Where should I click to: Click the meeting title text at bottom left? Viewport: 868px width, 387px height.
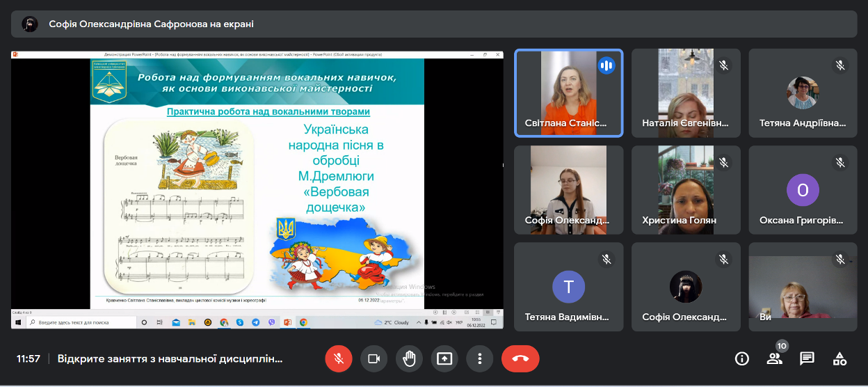click(x=170, y=359)
